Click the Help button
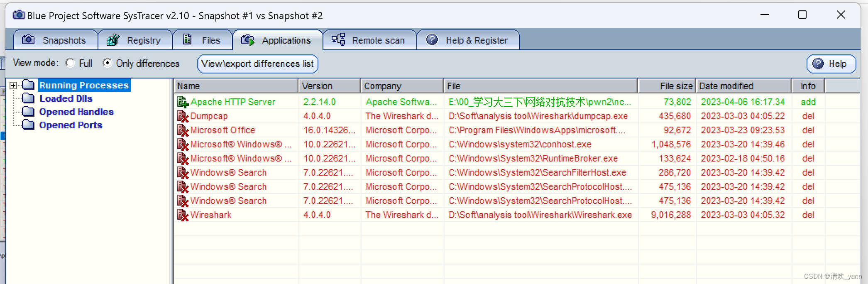 pos(831,64)
